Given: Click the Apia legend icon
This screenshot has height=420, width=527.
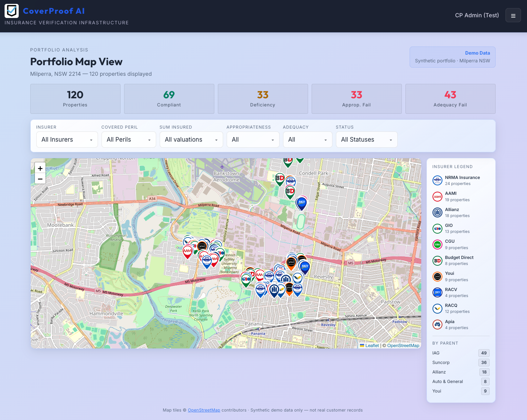Looking at the screenshot, I should 437,325.
